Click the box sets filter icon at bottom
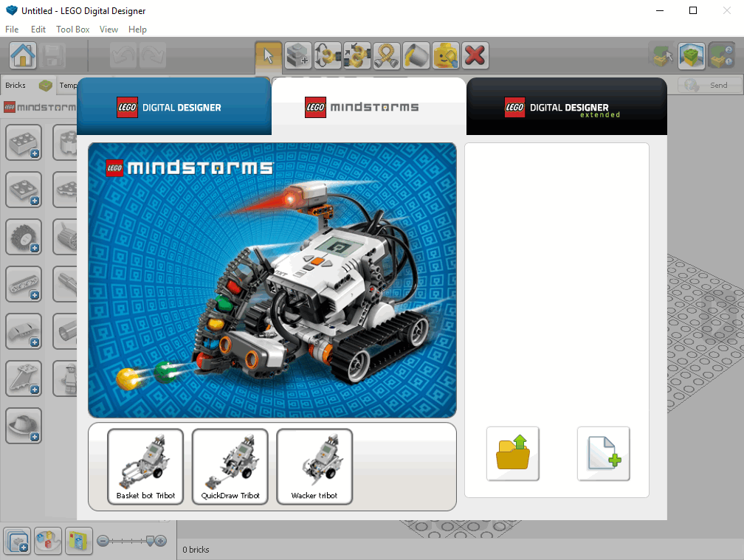 [78, 541]
